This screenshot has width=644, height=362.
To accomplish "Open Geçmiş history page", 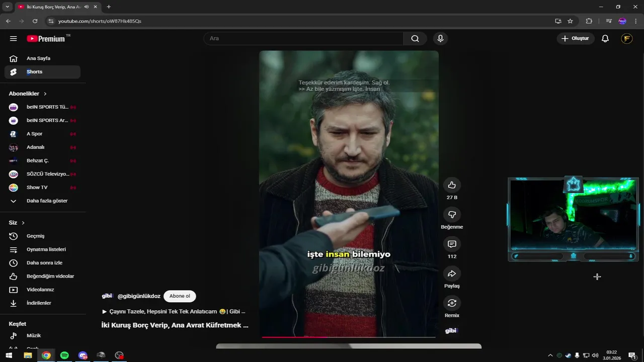I will coord(42,236).
